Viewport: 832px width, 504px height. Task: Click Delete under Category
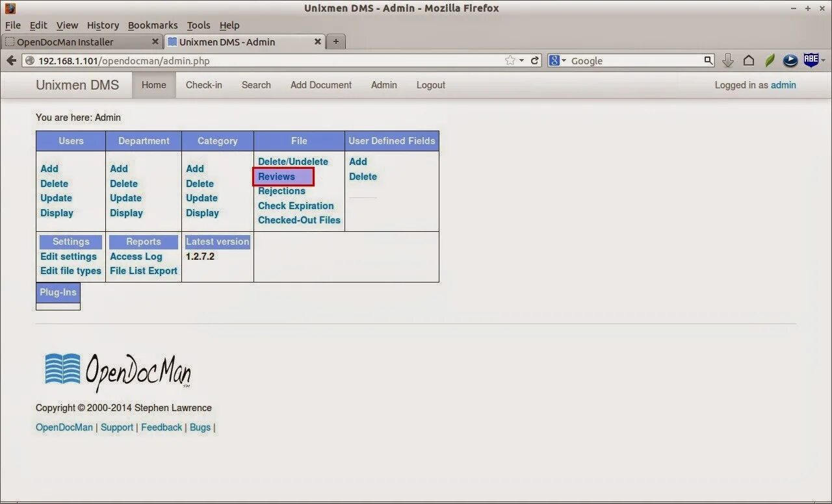click(x=200, y=184)
